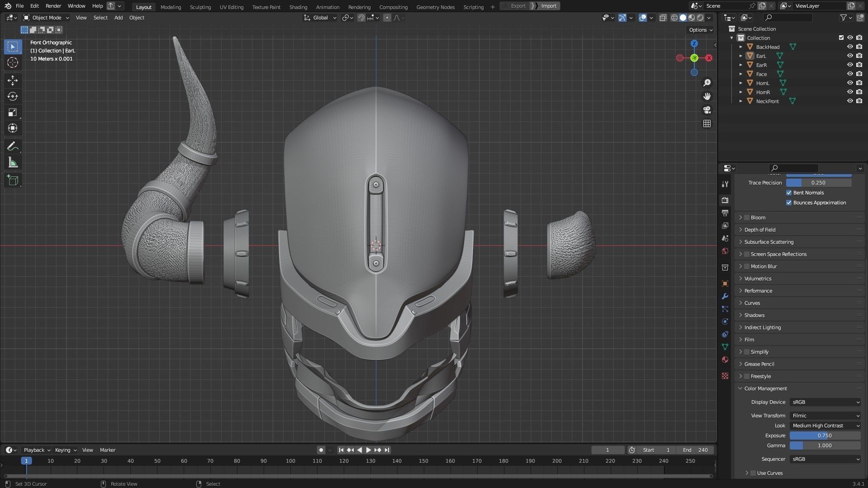
Task: Open the Object Mode dropdown
Action: point(46,18)
